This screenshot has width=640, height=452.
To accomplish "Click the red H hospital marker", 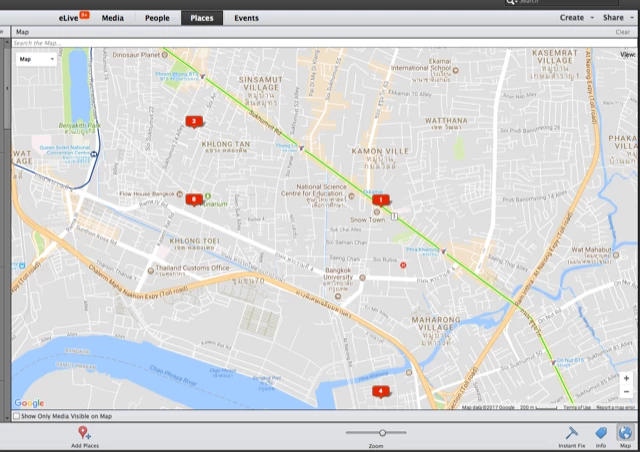I will [403, 265].
